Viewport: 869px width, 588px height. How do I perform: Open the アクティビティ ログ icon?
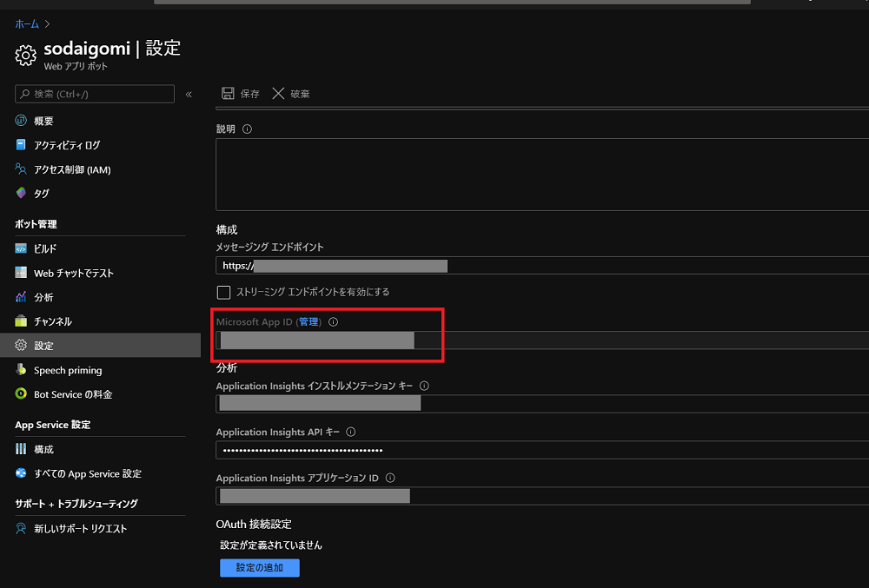21,144
